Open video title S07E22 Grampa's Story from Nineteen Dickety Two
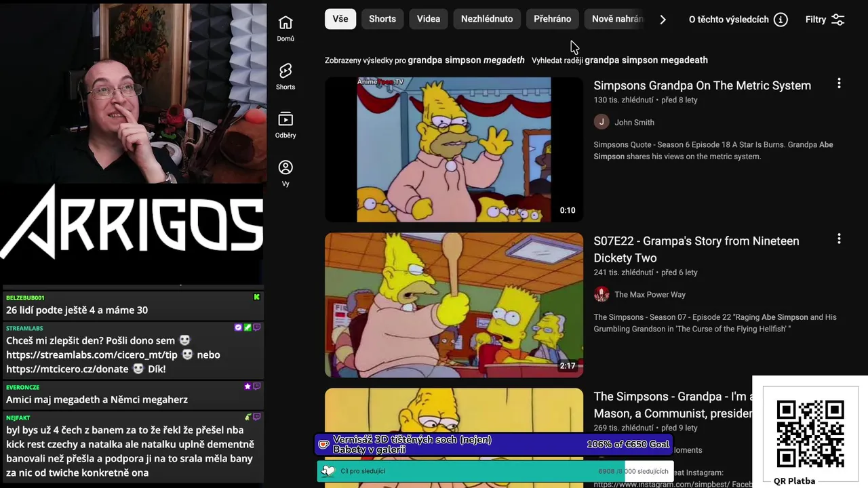 point(696,249)
